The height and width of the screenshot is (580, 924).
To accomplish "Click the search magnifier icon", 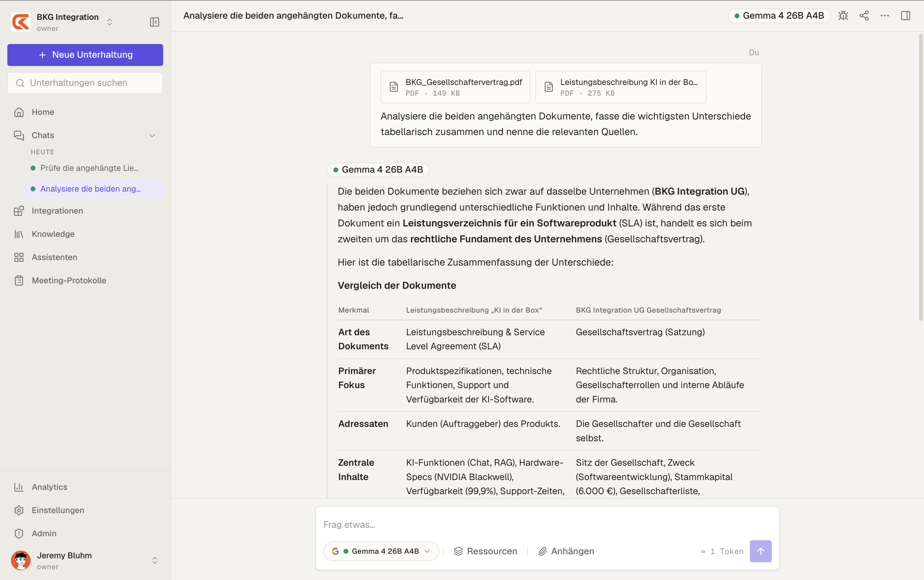I will pyautogui.click(x=20, y=83).
